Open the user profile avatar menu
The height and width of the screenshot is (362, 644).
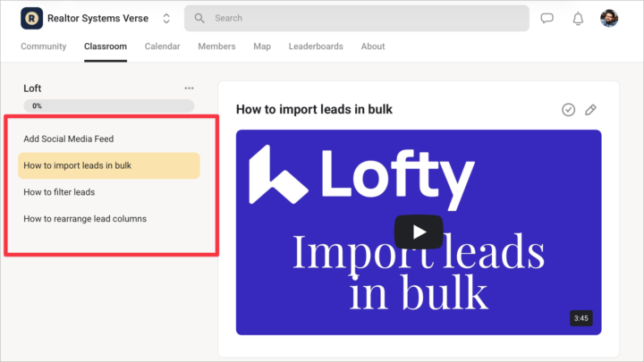coord(609,18)
